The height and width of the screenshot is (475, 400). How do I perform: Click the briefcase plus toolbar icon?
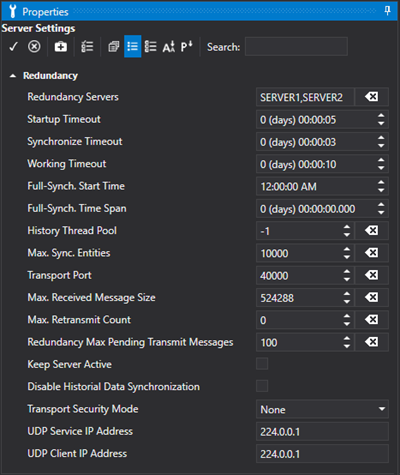(61, 47)
